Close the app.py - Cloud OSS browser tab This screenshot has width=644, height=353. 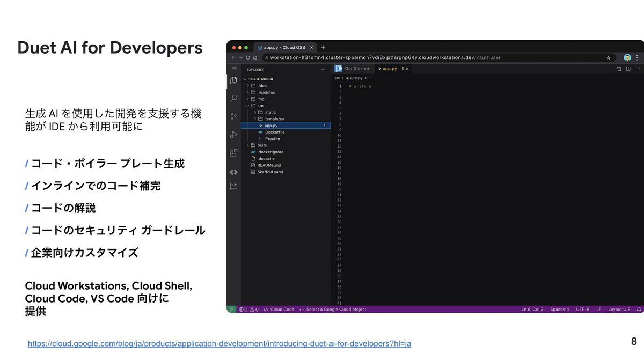(311, 47)
